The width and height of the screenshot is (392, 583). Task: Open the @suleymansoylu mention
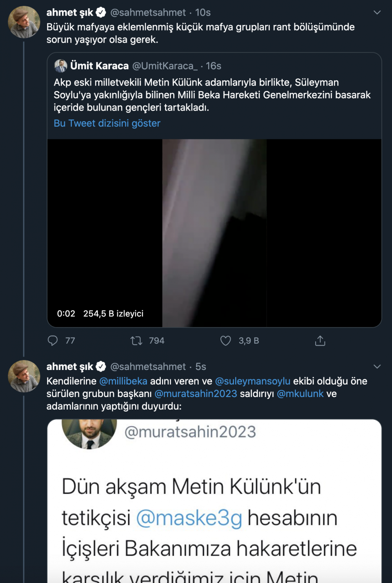tap(253, 381)
